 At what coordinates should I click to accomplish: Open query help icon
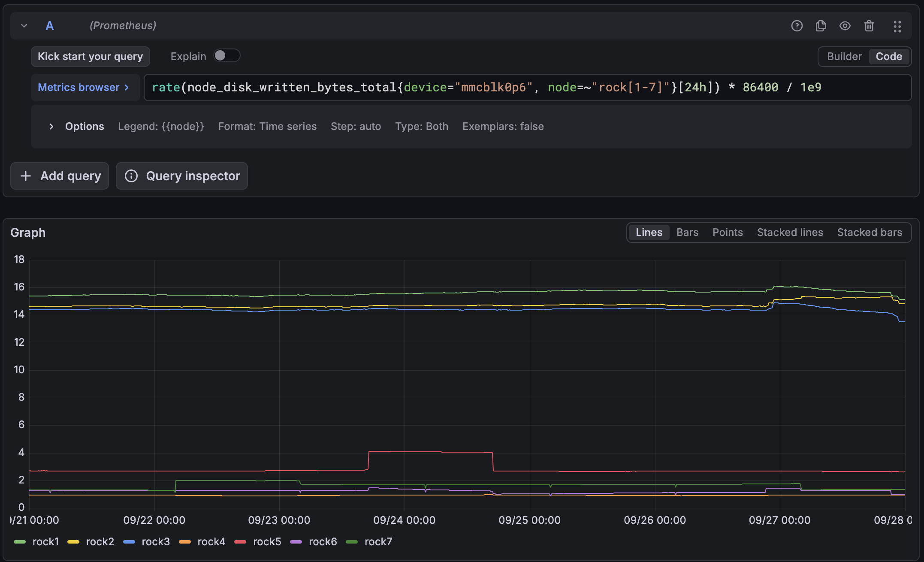coord(797,26)
